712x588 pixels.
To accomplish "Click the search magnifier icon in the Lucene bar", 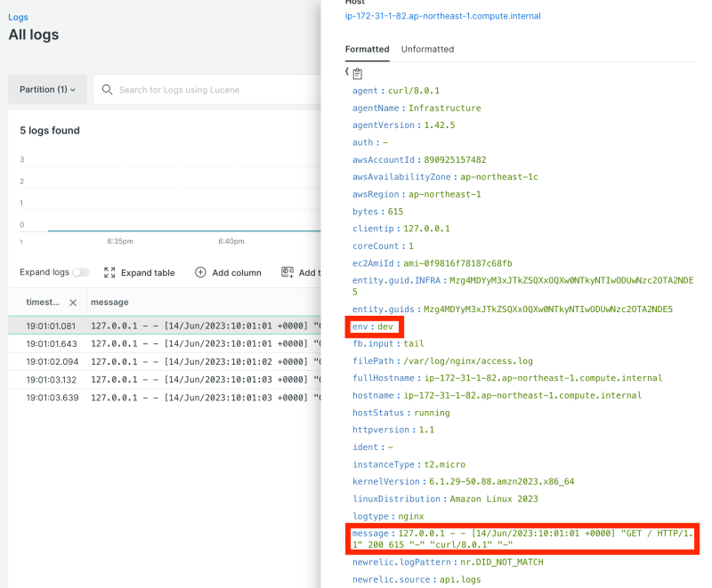I will click(107, 89).
